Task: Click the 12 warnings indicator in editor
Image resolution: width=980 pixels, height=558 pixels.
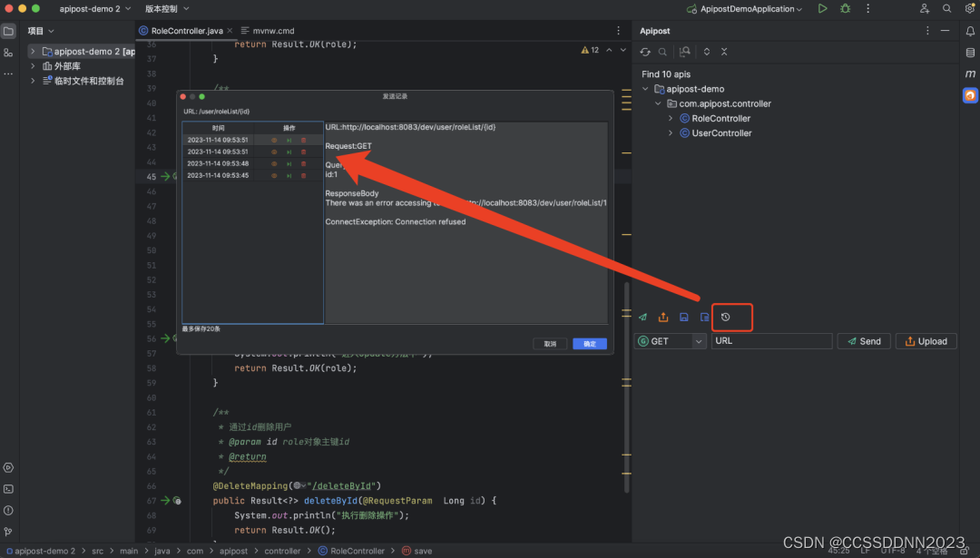Action: pos(590,50)
